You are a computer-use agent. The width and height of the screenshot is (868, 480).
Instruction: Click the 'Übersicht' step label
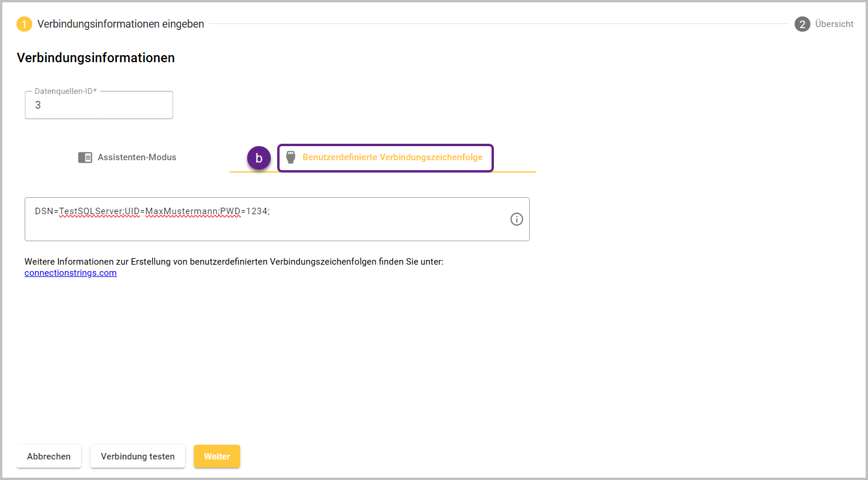(834, 24)
